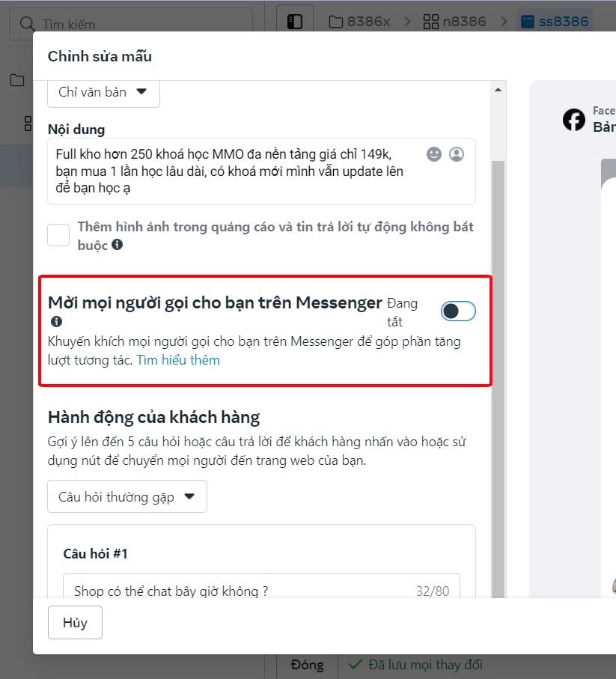
Task: Click the folder icon in left sidebar
Action: click(17, 80)
